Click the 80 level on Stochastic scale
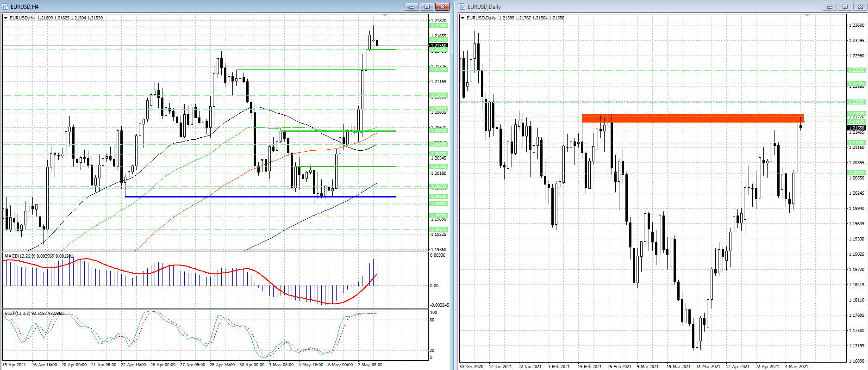Image resolution: width=868 pixels, height=370 pixels. click(x=432, y=320)
